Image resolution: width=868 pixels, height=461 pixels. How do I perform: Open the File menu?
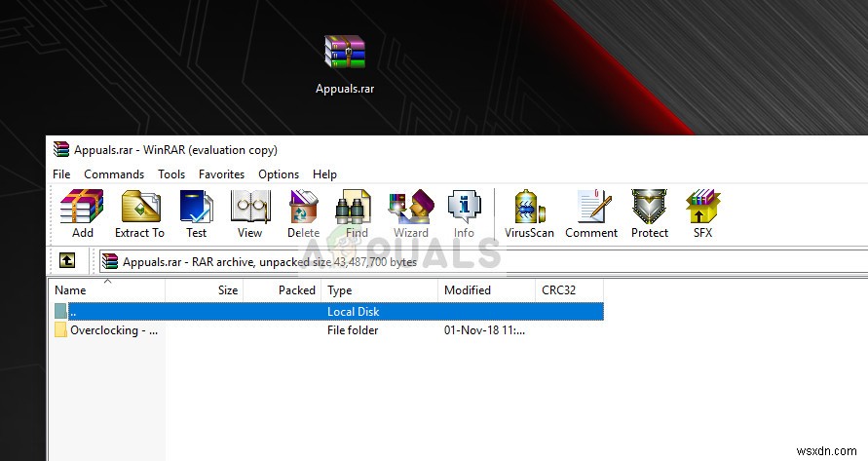pyautogui.click(x=61, y=174)
